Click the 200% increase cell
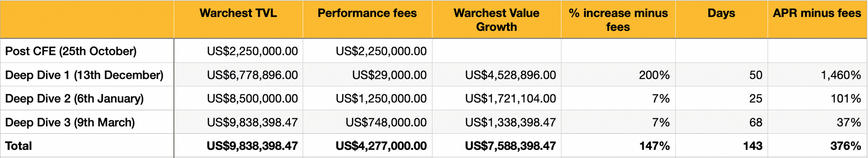 click(618, 75)
